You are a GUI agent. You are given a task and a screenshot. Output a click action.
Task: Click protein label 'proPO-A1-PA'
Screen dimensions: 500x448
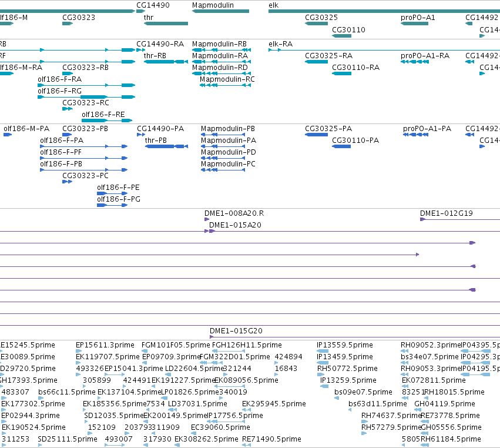[x=427, y=129]
